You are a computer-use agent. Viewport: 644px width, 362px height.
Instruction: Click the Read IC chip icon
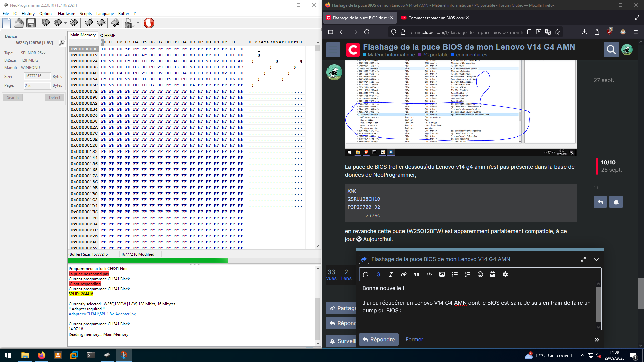pos(46,23)
